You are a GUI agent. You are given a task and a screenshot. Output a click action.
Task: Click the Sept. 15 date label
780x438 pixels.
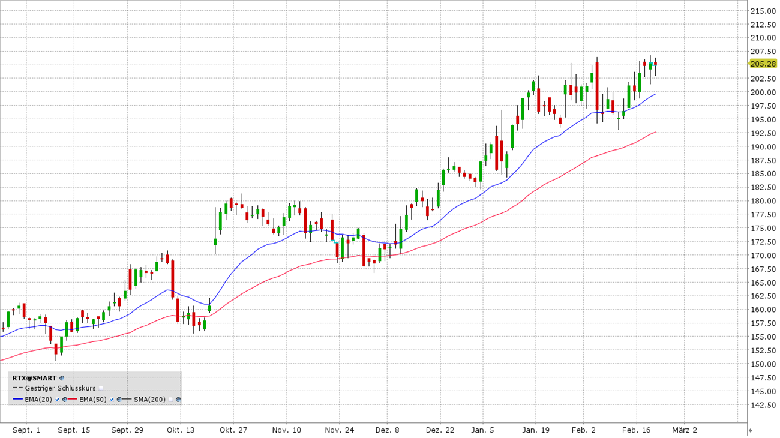click(x=74, y=430)
